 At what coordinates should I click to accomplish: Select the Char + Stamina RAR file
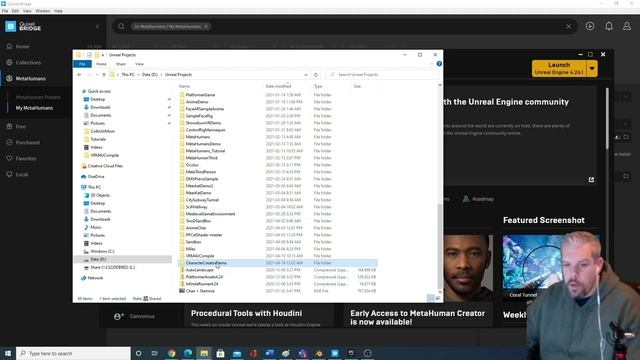[x=200, y=291]
